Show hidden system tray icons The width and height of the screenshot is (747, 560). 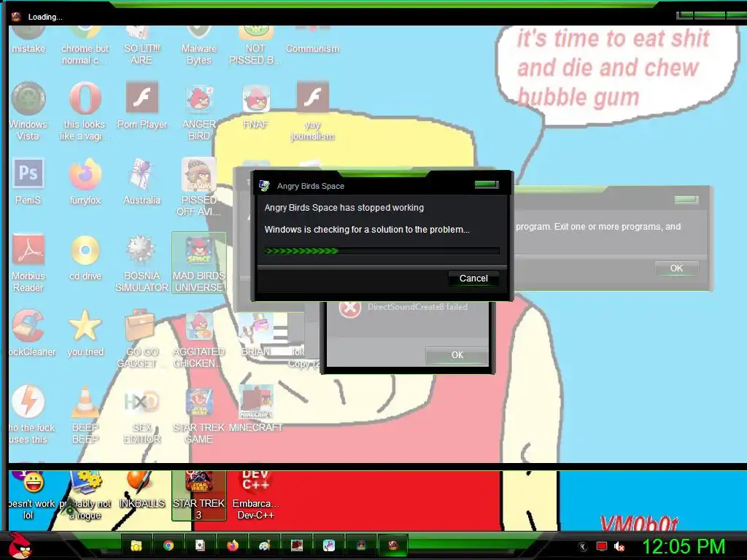click(582, 547)
